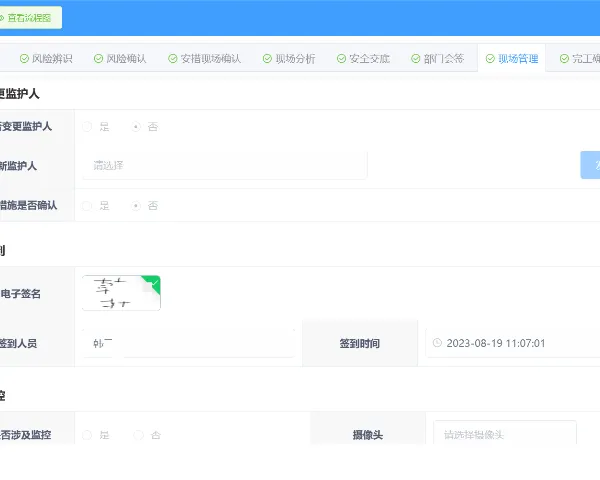
Task: Click the check icon beside 安措现场确认
Action: 173,59
